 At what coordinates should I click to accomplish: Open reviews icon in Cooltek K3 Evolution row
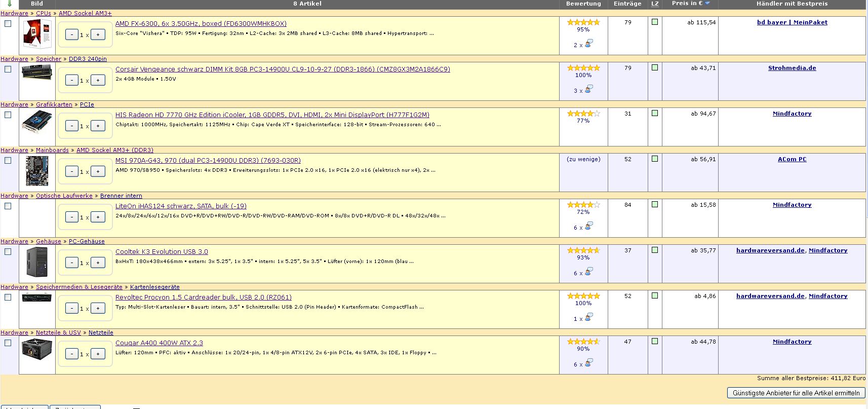click(x=588, y=272)
